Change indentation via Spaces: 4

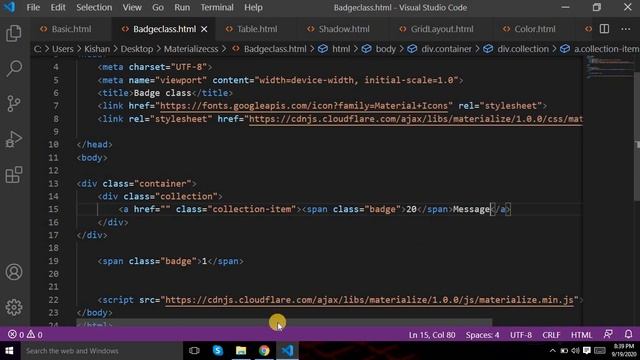click(482, 335)
